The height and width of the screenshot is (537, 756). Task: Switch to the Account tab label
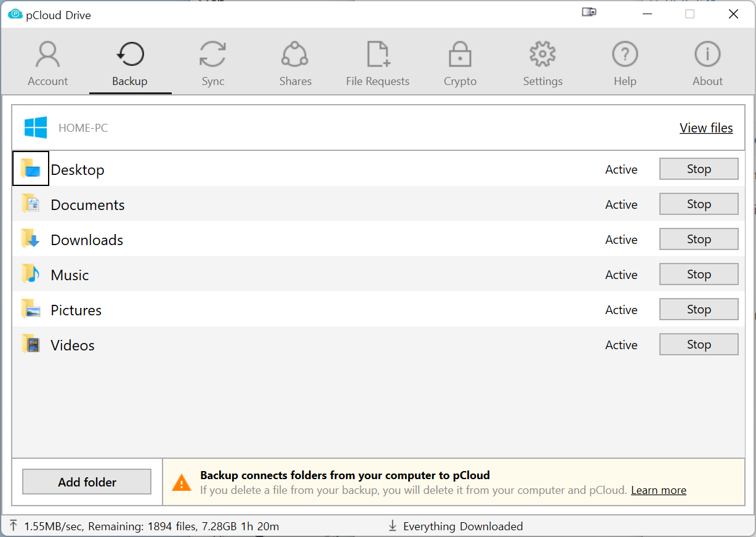coord(48,81)
